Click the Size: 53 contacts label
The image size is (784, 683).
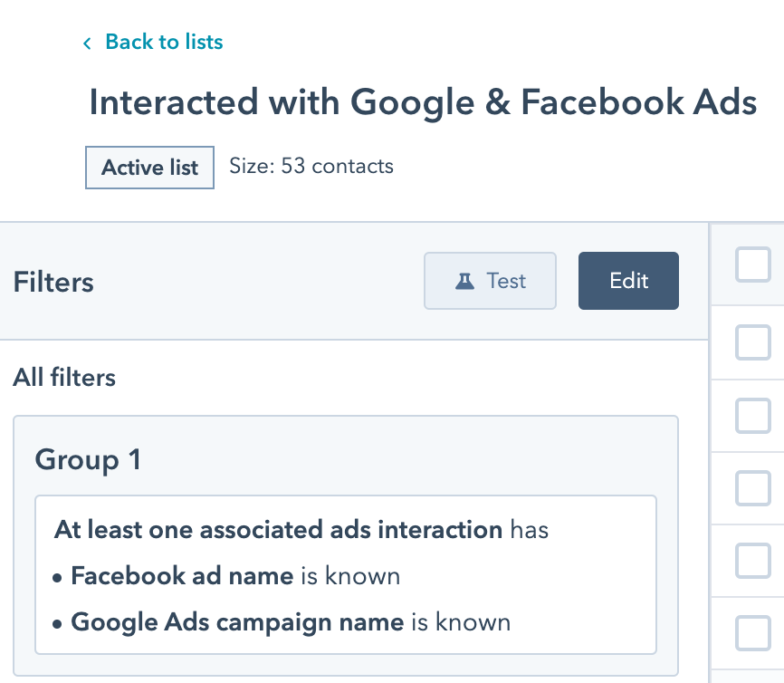(x=311, y=166)
